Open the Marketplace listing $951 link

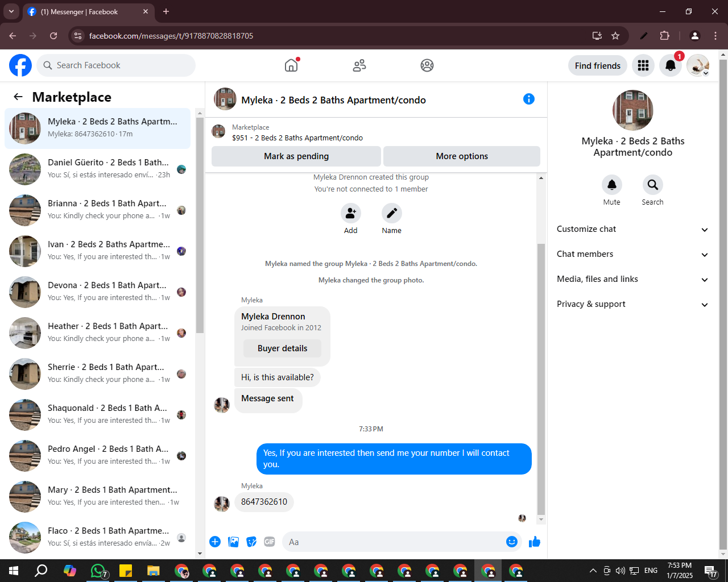coord(297,138)
